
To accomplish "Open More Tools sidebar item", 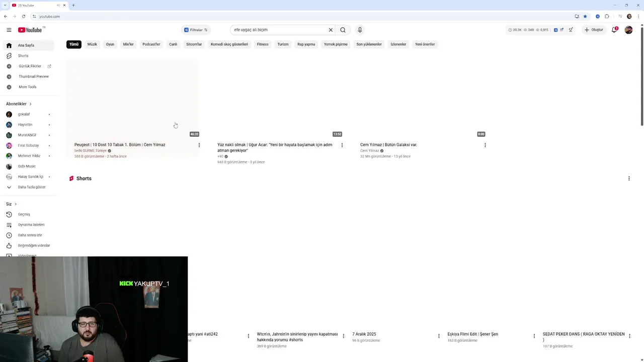I will click(x=29, y=87).
